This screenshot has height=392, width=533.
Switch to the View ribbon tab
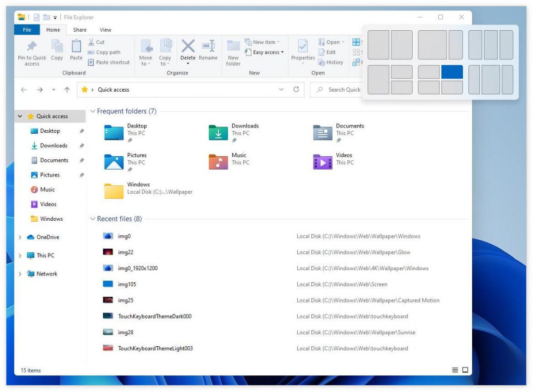click(x=105, y=30)
